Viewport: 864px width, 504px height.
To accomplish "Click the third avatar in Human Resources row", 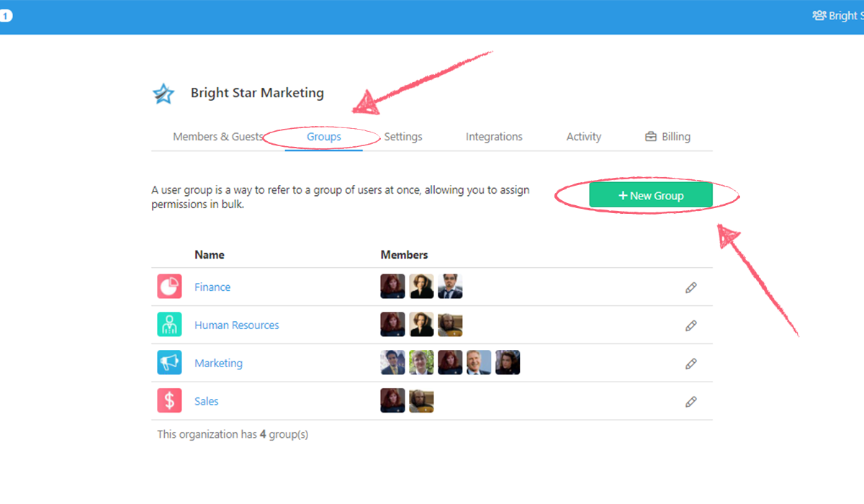I will point(450,325).
